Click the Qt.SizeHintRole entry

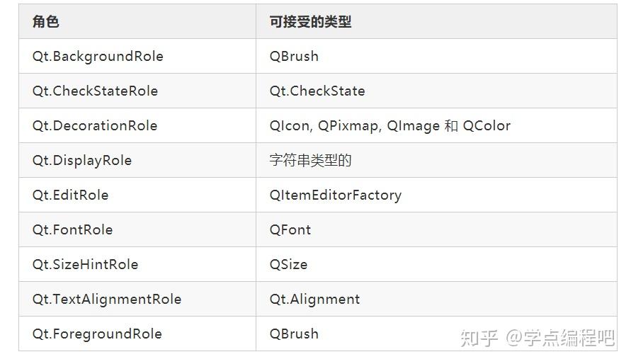tap(85, 264)
